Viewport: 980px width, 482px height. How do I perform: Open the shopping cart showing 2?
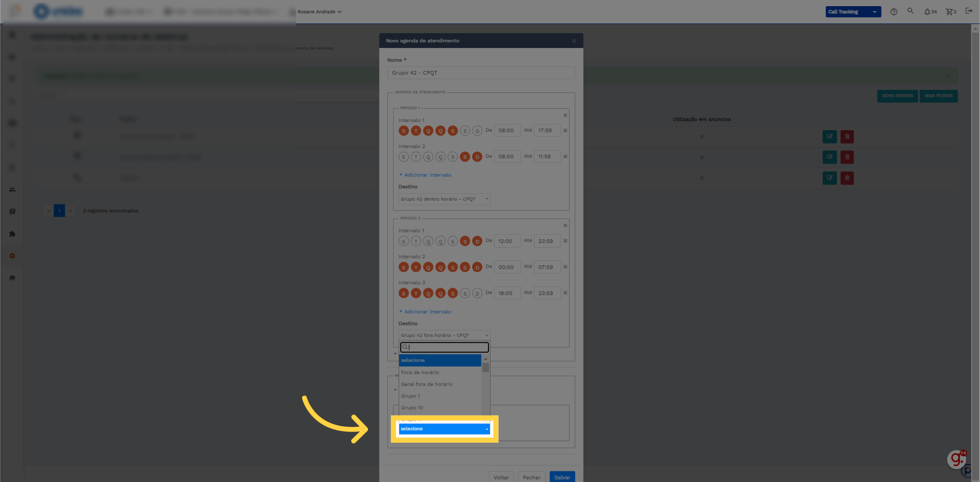tap(951, 12)
